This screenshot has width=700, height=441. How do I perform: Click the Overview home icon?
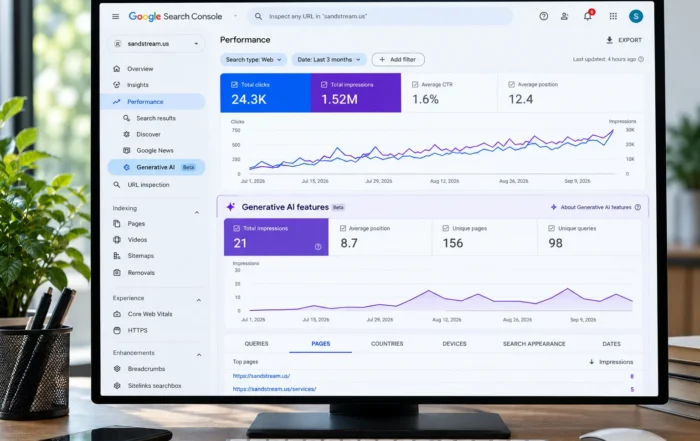117,69
